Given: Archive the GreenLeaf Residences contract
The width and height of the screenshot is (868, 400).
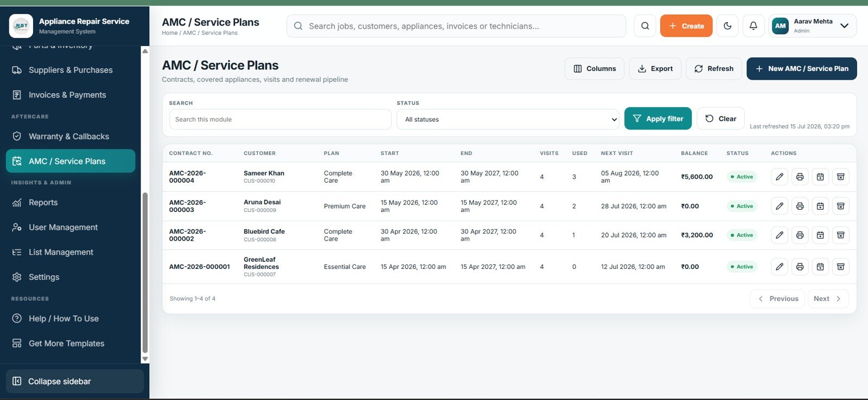Looking at the screenshot, I should coord(840,267).
